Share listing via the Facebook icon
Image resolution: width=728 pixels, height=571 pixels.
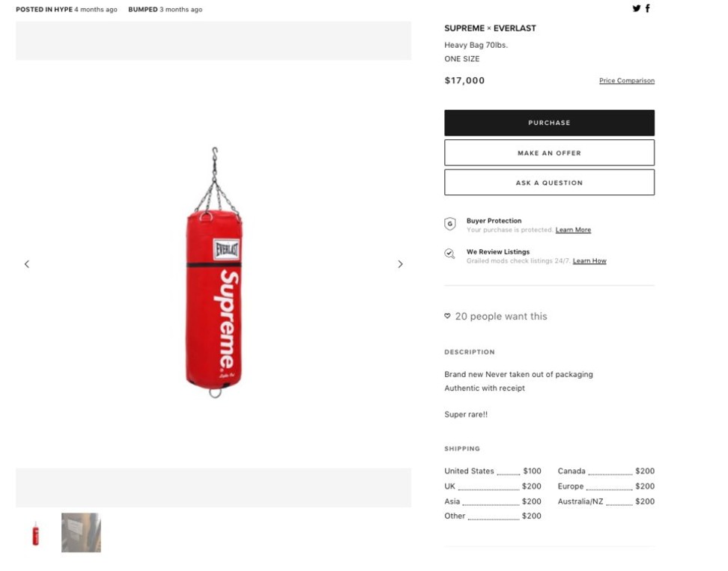(647, 8)
